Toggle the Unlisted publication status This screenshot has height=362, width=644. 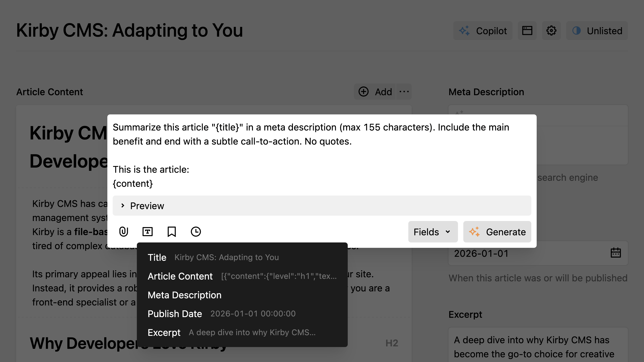click(x=597, y=30)
